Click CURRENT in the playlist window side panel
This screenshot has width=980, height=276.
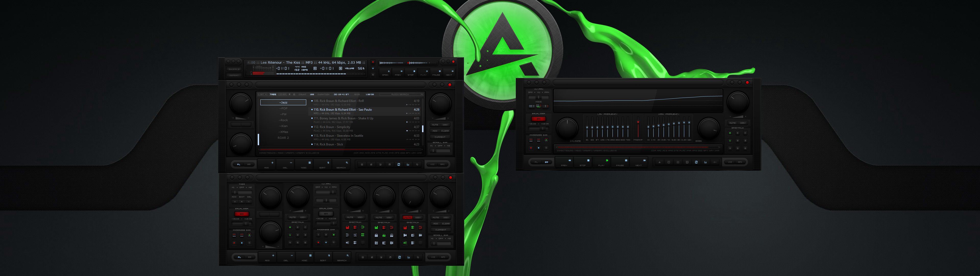click(440, 137)
